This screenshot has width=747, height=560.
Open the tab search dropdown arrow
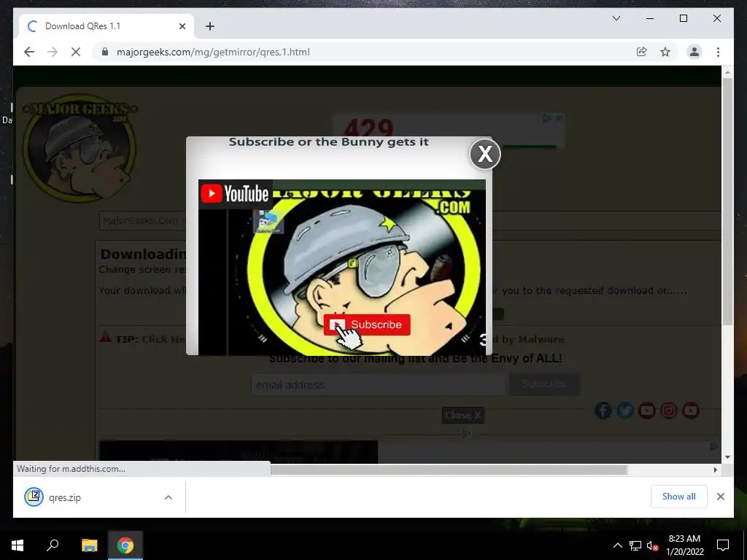tap(616, 18)
